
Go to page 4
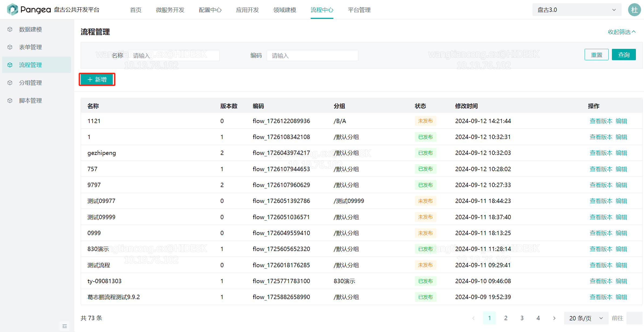(x=538, y=318)
